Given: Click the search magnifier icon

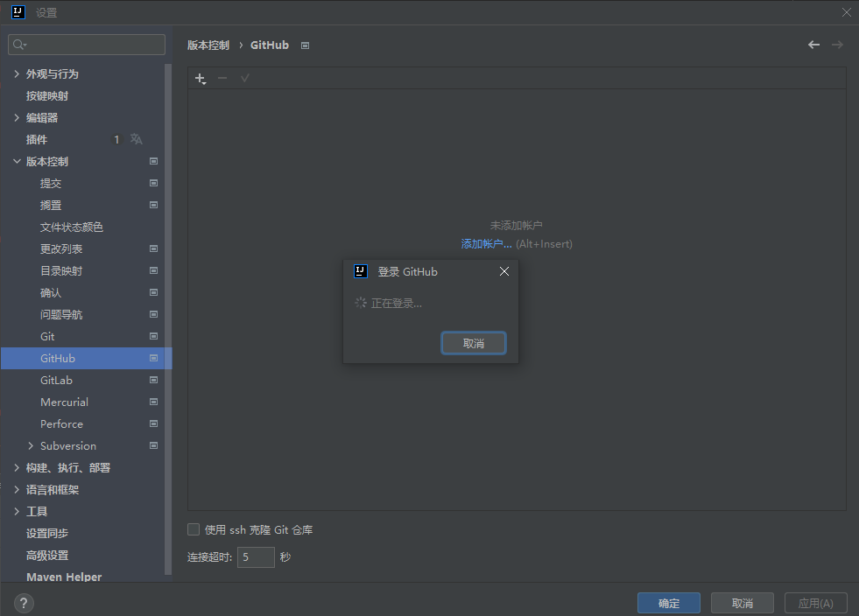Looking at the screenshot, I should 19,45.
